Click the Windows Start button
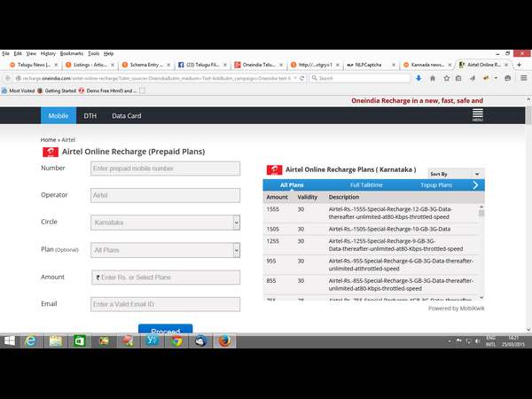 10,340
